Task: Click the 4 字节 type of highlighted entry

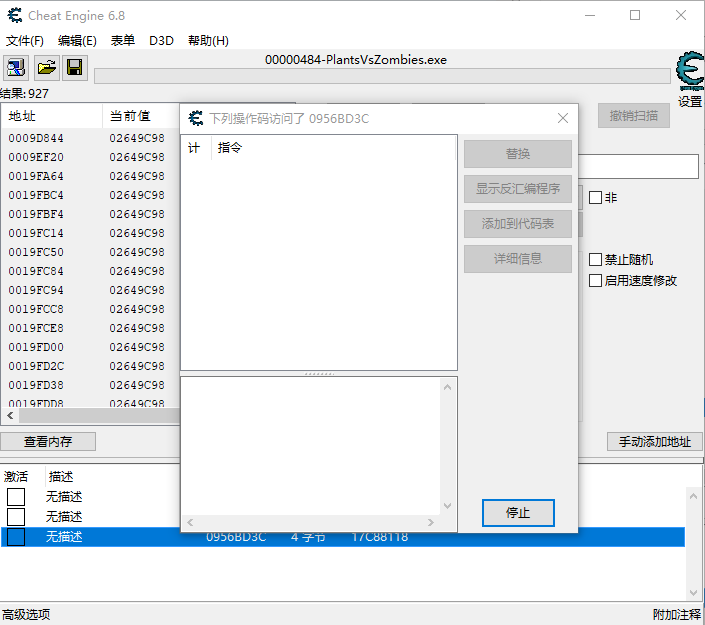Action: (x=308, y=537)
